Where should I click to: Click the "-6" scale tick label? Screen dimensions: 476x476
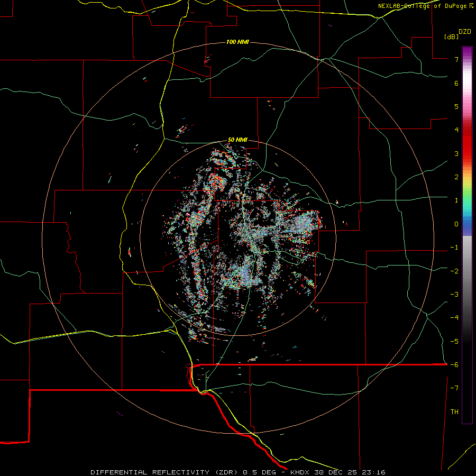454,364
